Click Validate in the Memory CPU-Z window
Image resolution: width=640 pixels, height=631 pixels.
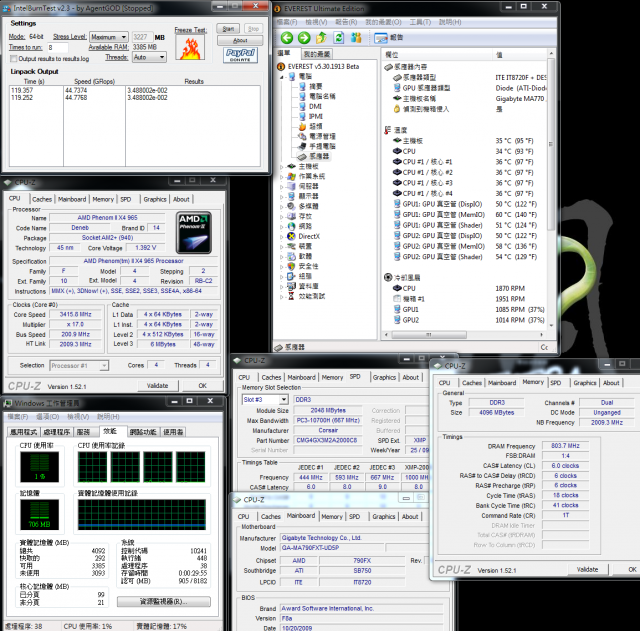point(587,569)
